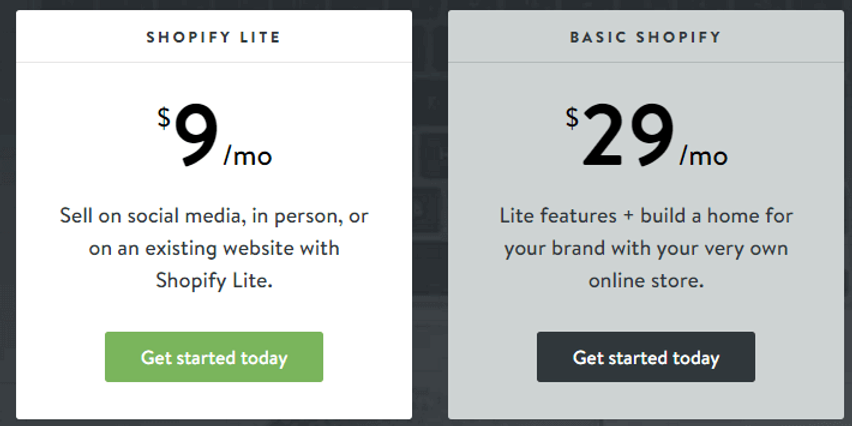This screenshot has width=852, height=426.
Task: Click the /mo label in Basic Shopify card
Action: pyautogui.click(x=704, y=156)
